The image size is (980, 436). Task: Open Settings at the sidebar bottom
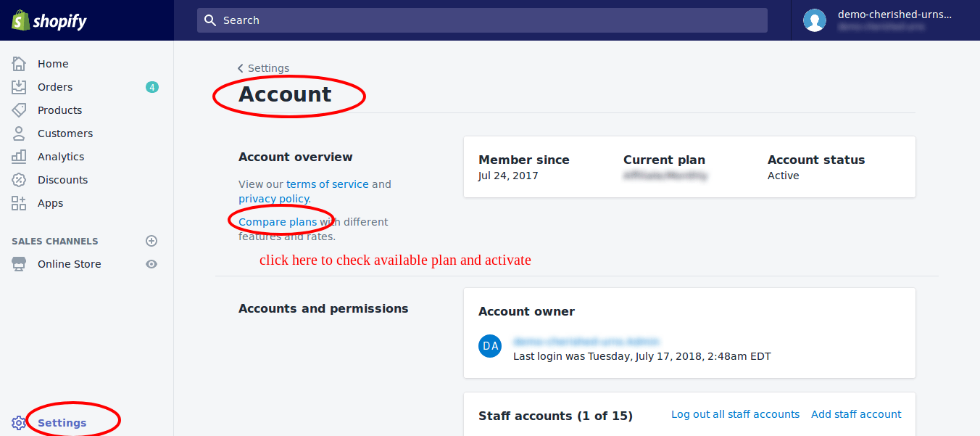click(62, 423)
